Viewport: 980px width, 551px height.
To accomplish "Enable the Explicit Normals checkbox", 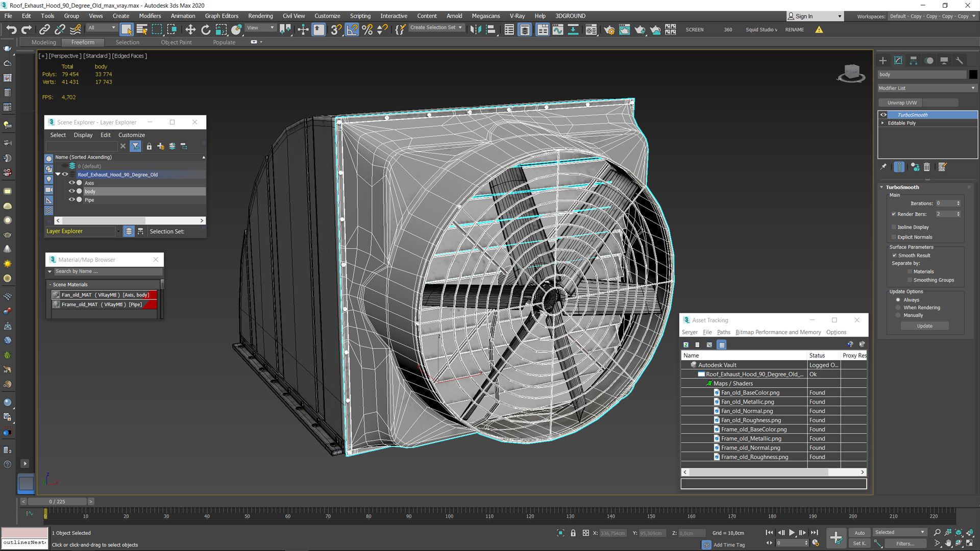I will pyautogui.click(x=894, y=237).
